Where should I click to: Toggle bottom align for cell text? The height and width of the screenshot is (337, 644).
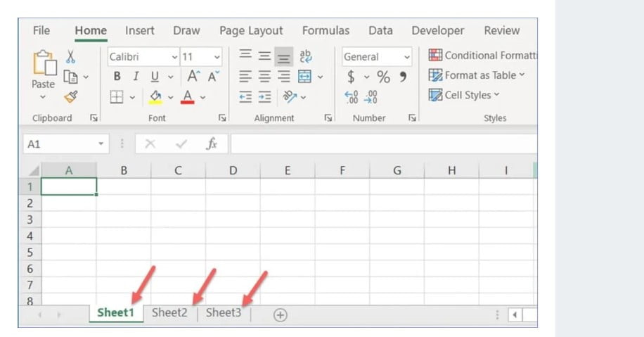[283, 56]
